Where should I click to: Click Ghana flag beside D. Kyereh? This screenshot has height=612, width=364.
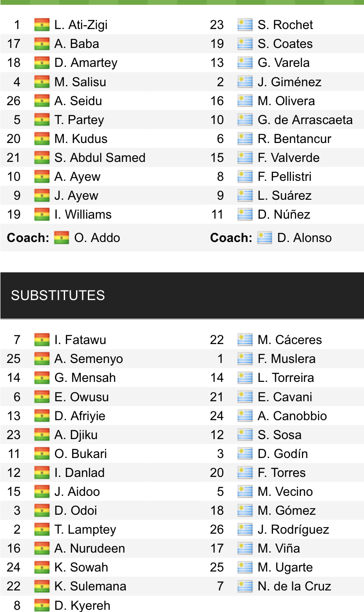pos(42,605)
